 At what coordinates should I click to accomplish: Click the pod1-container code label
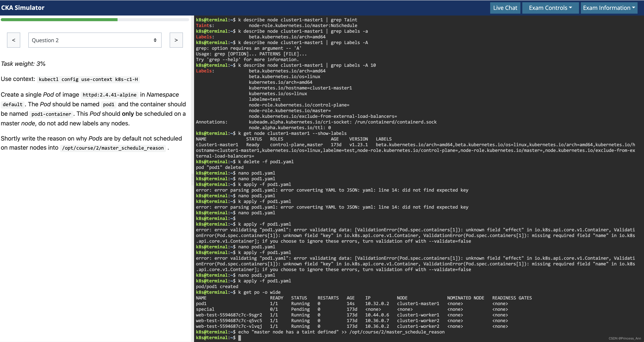point(51,114)
